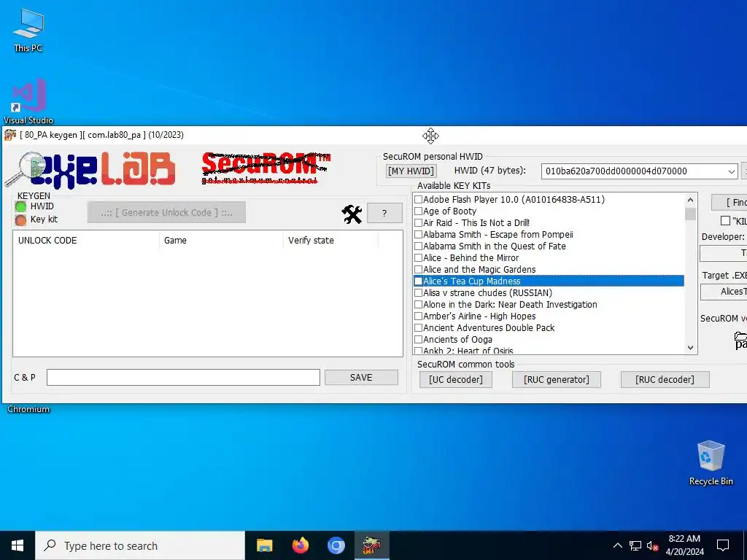This screenshot has height=560, width=747.
Task: Select the keygen app taskbar icon
Action: pyautogui.click(x=371, y=545)
